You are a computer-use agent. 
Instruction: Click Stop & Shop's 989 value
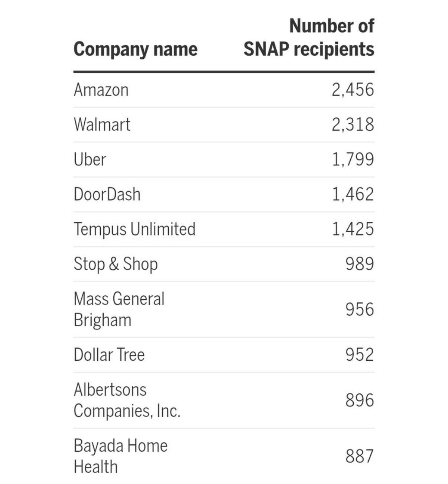(359, 264)
